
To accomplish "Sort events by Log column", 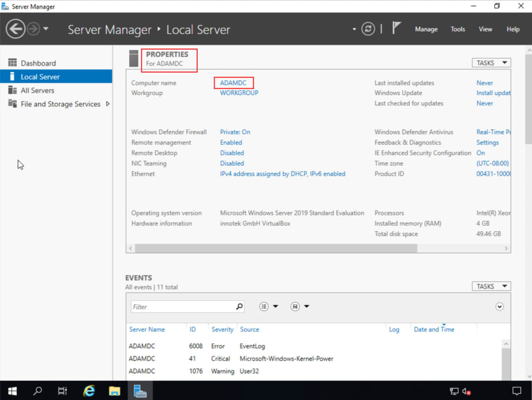I will pyautogui.click(x=394, y=329).
